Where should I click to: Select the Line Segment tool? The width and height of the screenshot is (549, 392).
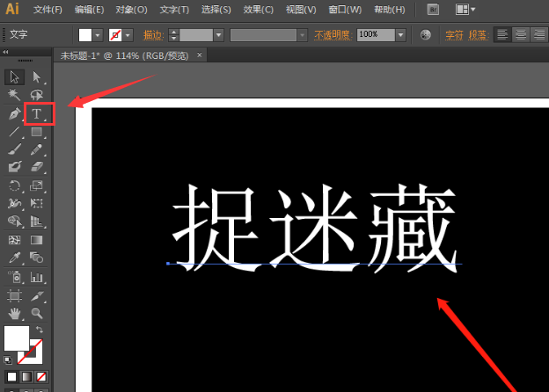tap(14, 132)
